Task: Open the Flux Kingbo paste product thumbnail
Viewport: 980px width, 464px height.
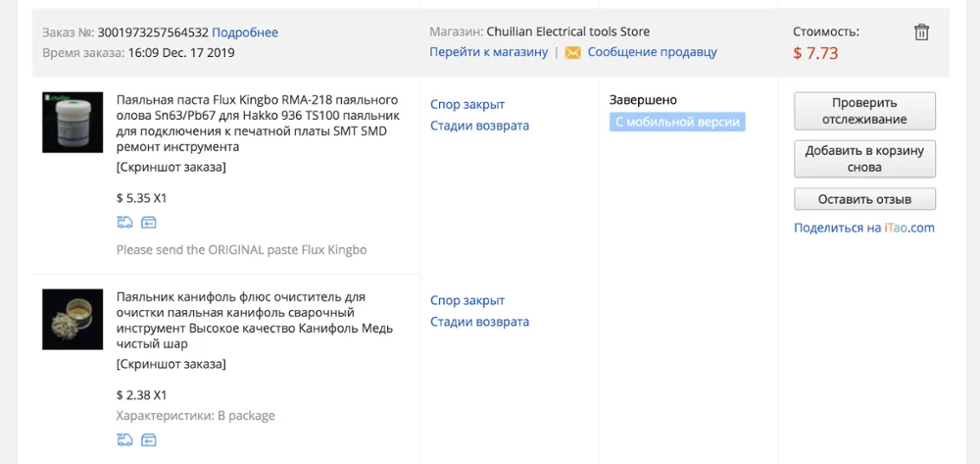Action: click(x=73, y=122)
